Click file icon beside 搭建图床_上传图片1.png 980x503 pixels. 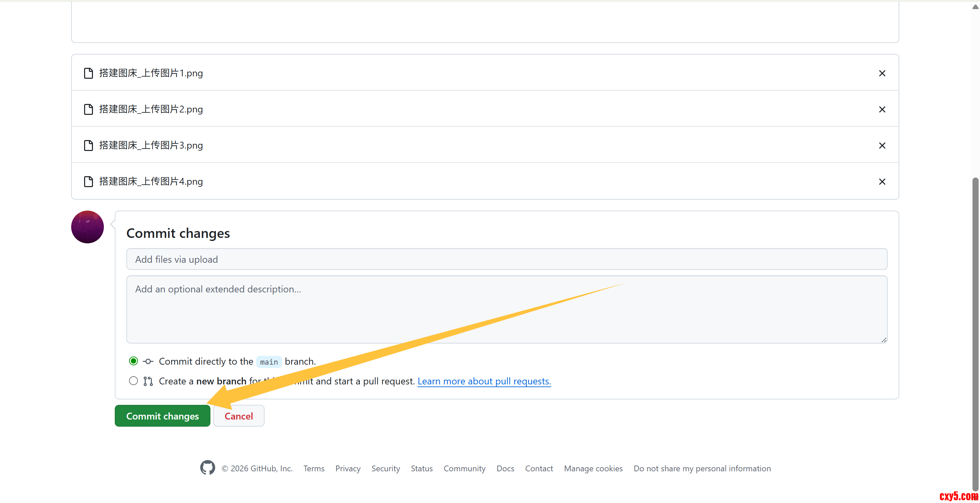point(88,73)
